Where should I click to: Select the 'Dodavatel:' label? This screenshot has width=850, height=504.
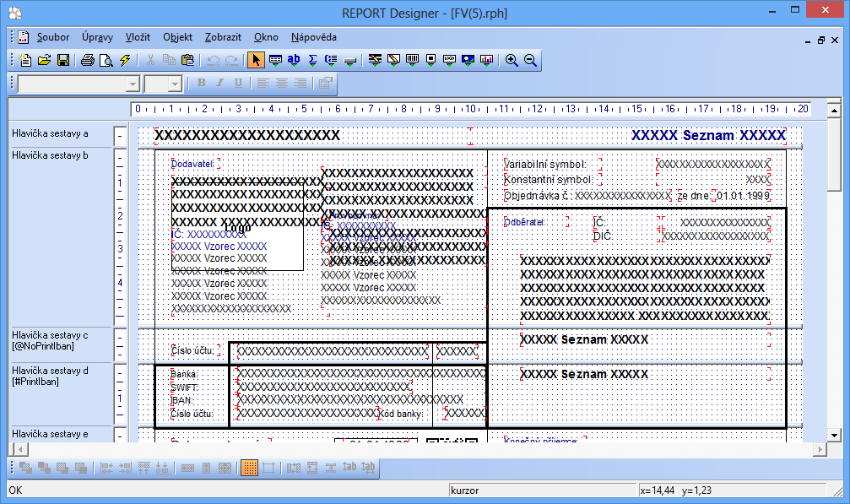192,164
